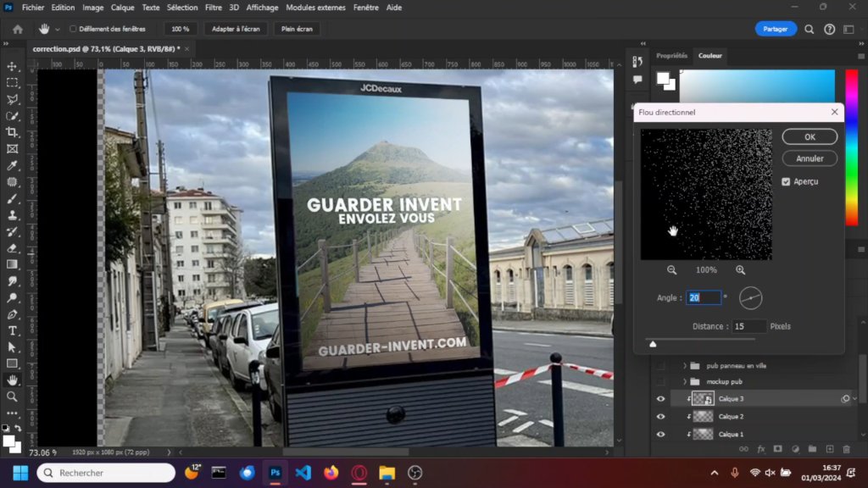Screen dimensions: 868x488
Task: Select the Smudge tool
Action: 12,281
